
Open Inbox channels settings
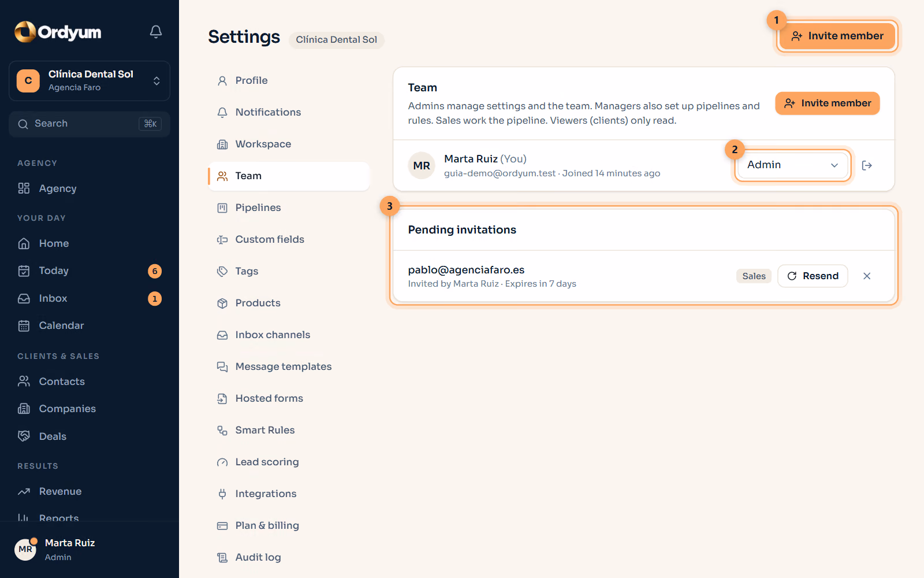pyautogui.click(x=289, y=335)
